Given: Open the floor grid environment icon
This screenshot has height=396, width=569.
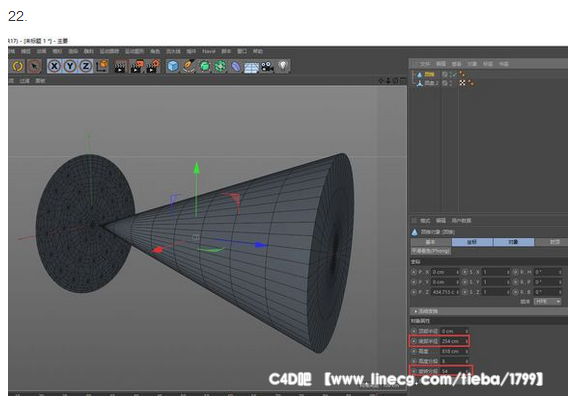Looking at the screenshot, I should tap(251, 67).
